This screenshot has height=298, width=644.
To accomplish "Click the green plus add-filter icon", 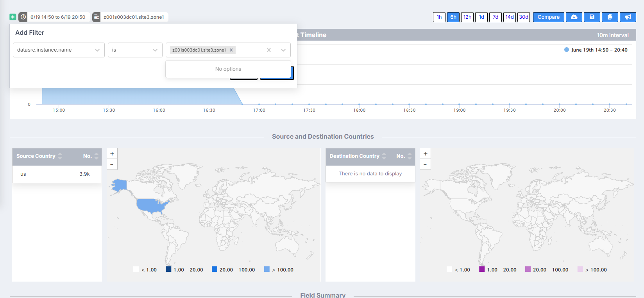I will (13, 17).
